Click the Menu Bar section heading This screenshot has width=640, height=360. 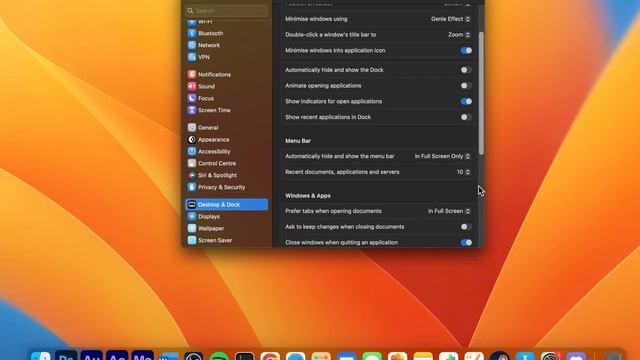(298, 141)
